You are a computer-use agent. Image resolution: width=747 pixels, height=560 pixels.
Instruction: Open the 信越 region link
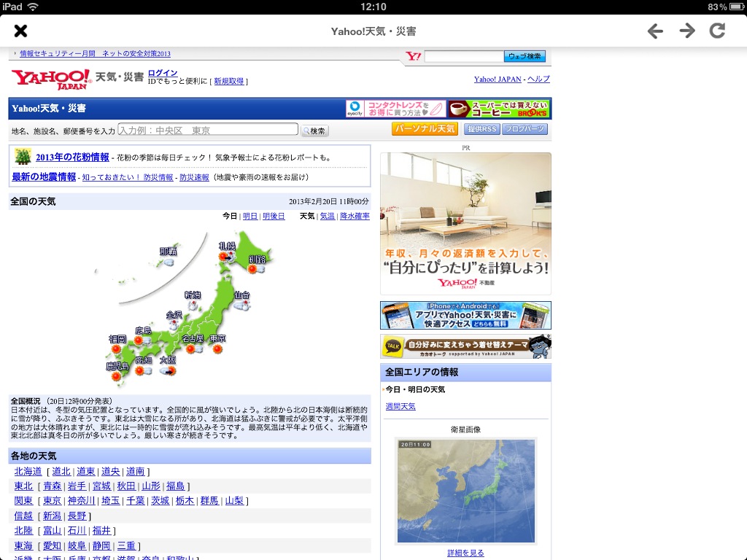(23, 516)
